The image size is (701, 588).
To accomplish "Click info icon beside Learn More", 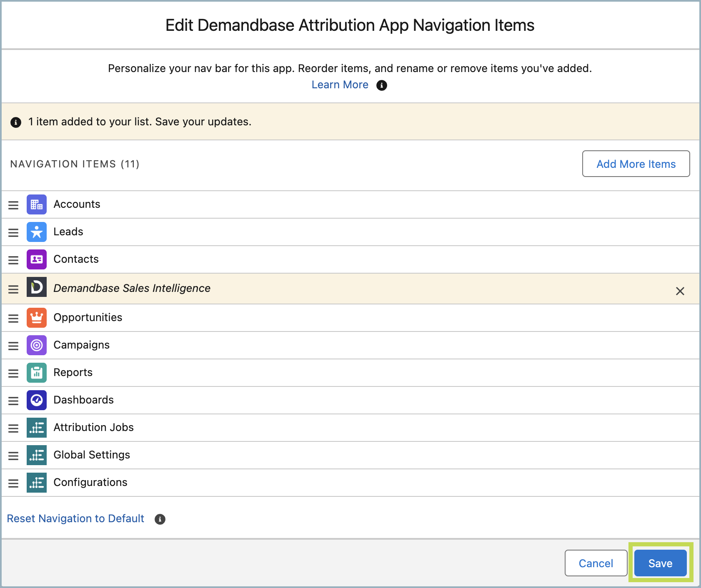I will (382, 85).
